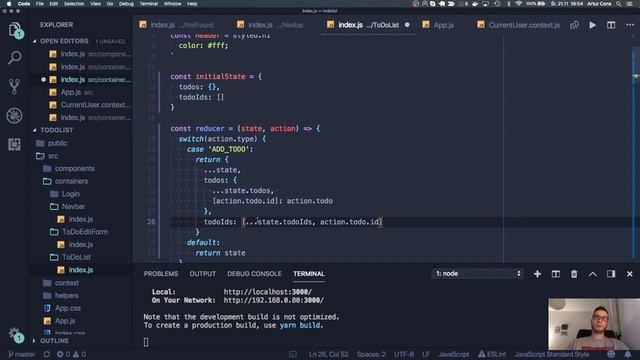Click the Run play icon in editor toolbar
The width and height of the screenshot is (640, 360).
point(592,25)
